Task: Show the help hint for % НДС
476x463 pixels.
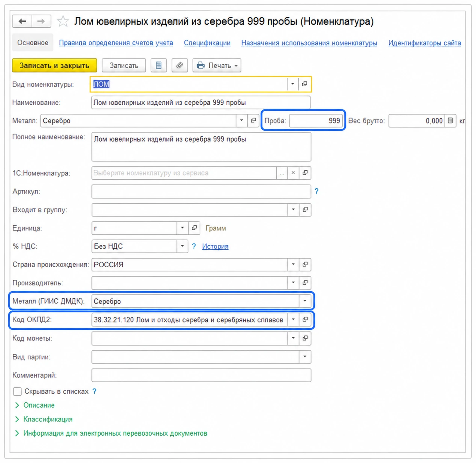Action: (x=194, y=246)
